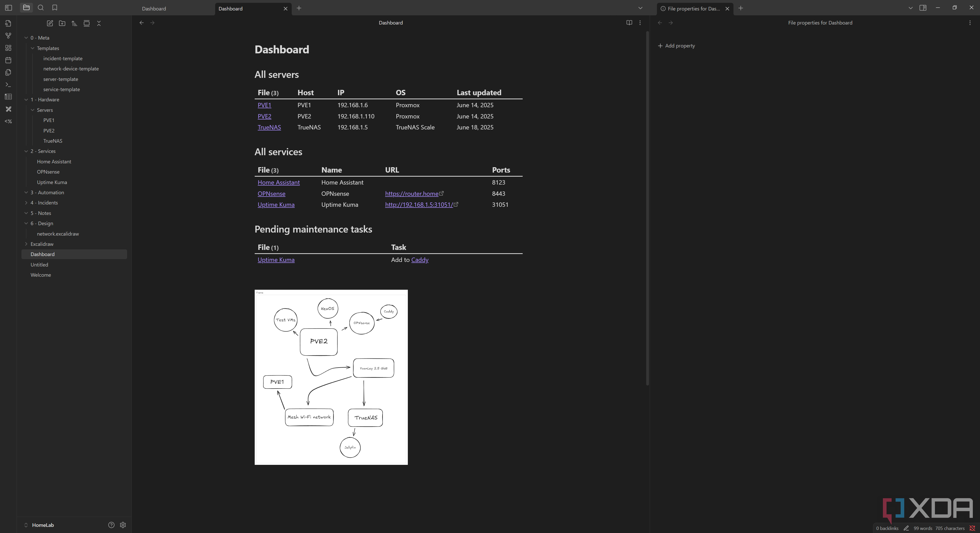
Task: Expand the Excalidraw folder
Action: pyautogui.click(x=26, y=244)
